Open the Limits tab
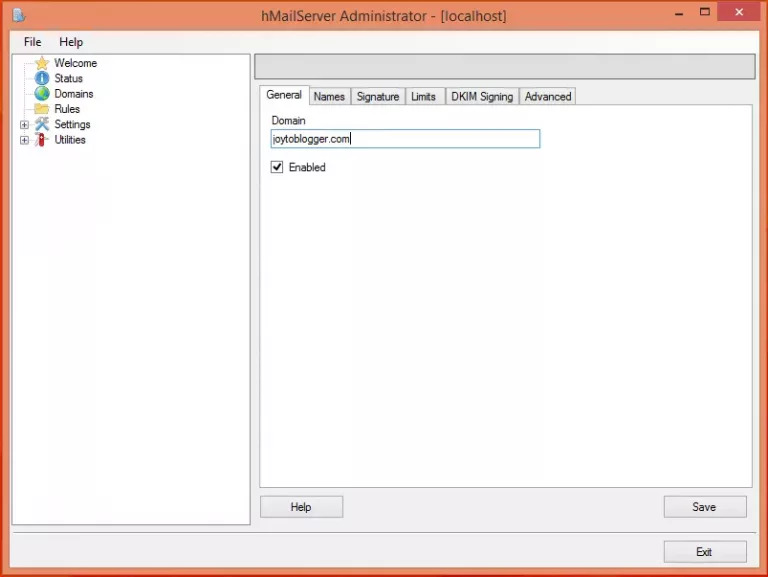 [x=423, y=96]
